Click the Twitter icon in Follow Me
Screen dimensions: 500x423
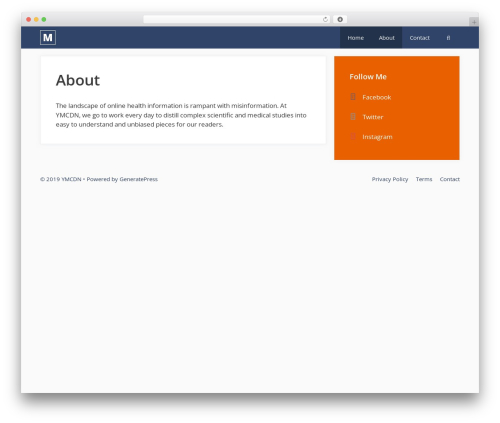coord(353,117)
